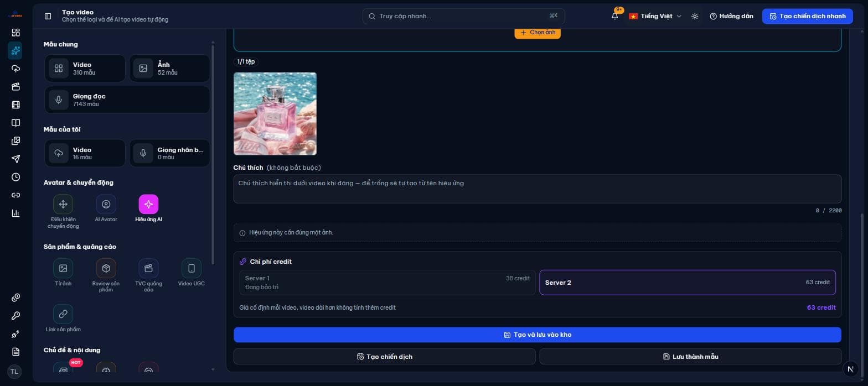The image size is (868, 386).
Task: Choose the Review sản phẩm template
Action: pyautogui.click(x=106, y=275)
